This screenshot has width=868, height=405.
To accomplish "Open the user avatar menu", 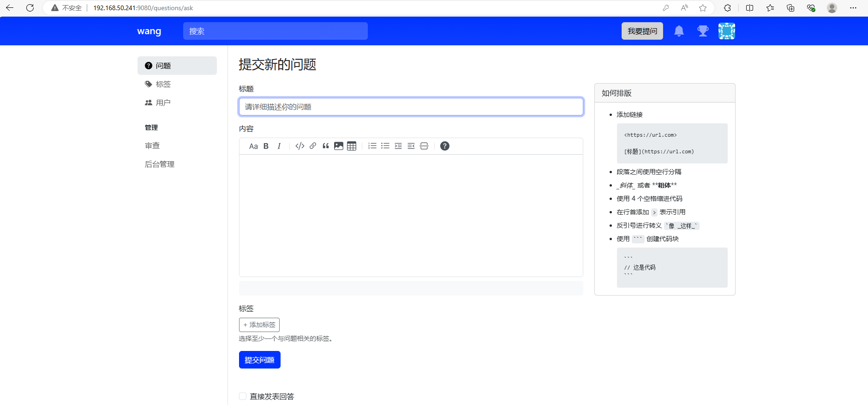I will pos(727,31).
